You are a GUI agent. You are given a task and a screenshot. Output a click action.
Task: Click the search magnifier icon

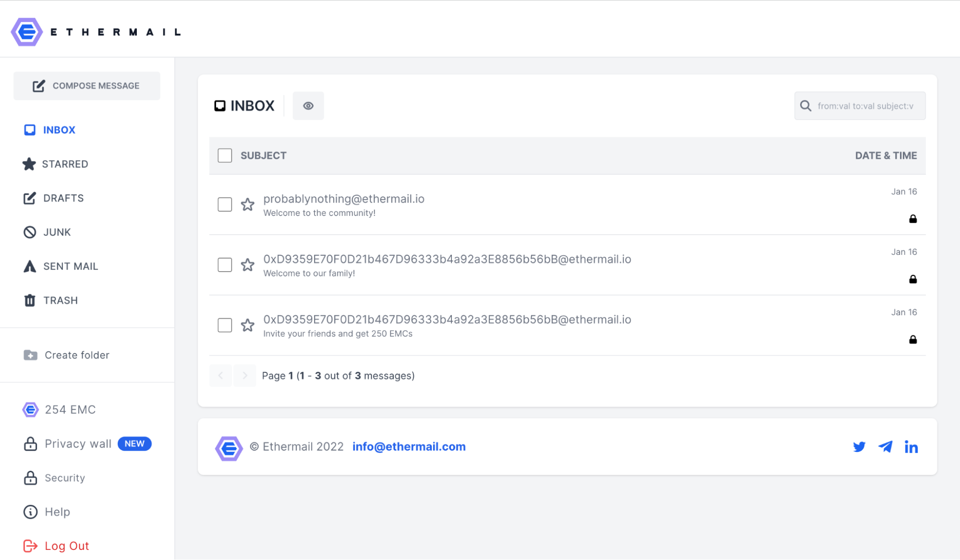click(x=805, y=106)
